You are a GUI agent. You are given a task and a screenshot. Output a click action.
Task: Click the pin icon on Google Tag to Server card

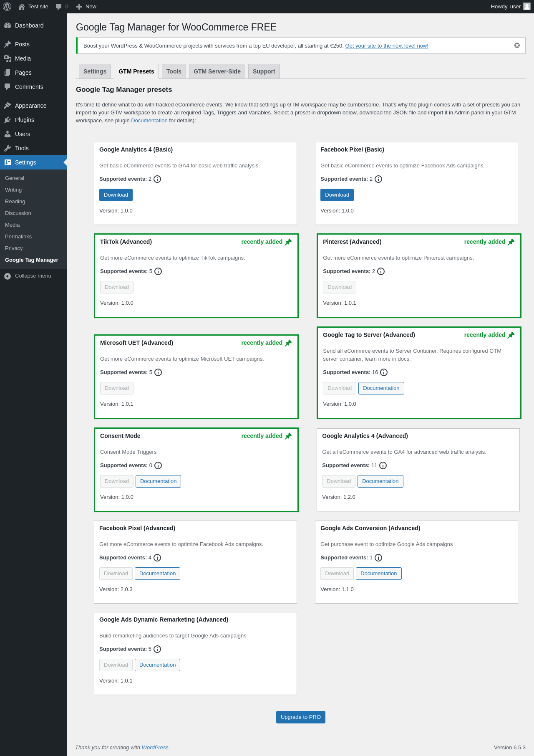tap(511, 335)
